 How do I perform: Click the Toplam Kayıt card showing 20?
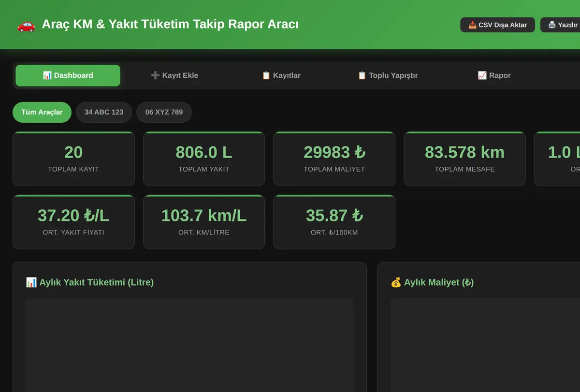[x=73, y=159]
